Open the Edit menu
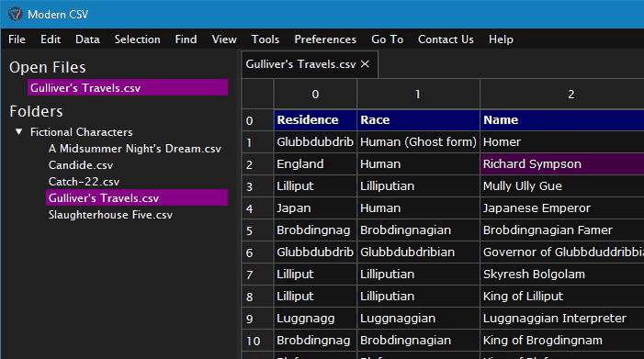This screenshot has width=644, height=359. (x=51, y=39)
